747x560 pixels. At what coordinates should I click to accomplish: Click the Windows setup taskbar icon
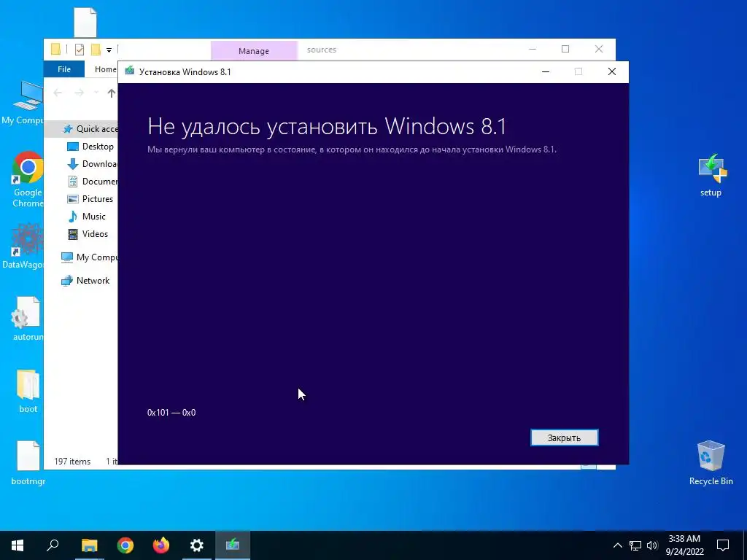tap(233, 545)
